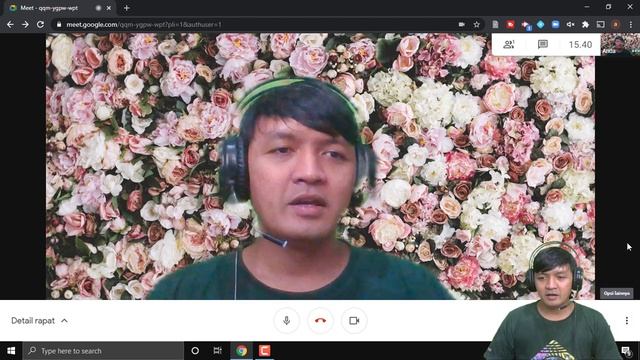The width and height of the screenshot is (640, 360).
Task: Click the Type here to search box
Action: pyautogui.click(x=103, y=351)
